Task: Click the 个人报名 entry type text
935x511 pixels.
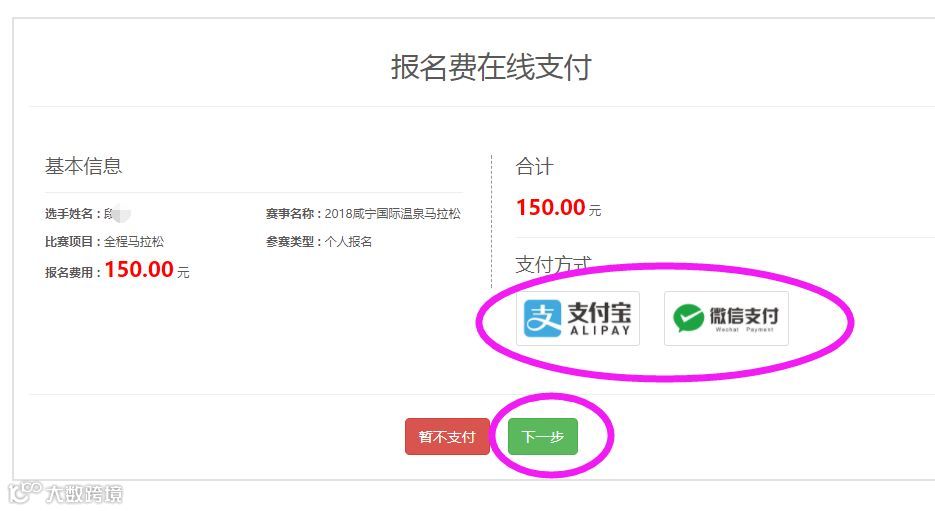Action: (x=348, y=241)
